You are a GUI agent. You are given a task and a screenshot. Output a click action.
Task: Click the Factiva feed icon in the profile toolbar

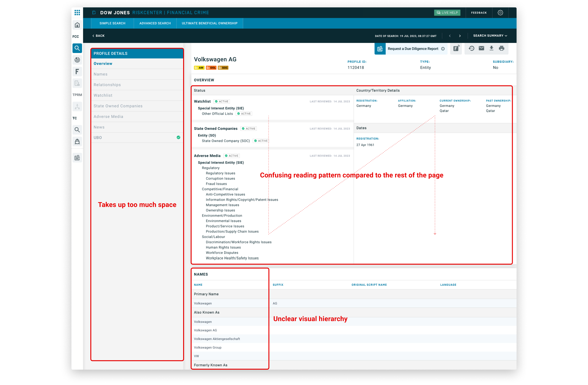[456, 48]
